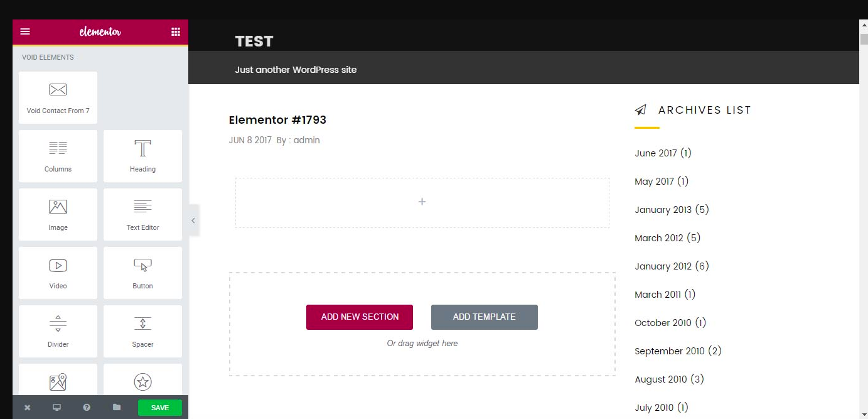Click the VOID ELEMENTS category label

(x=48, y=57)
